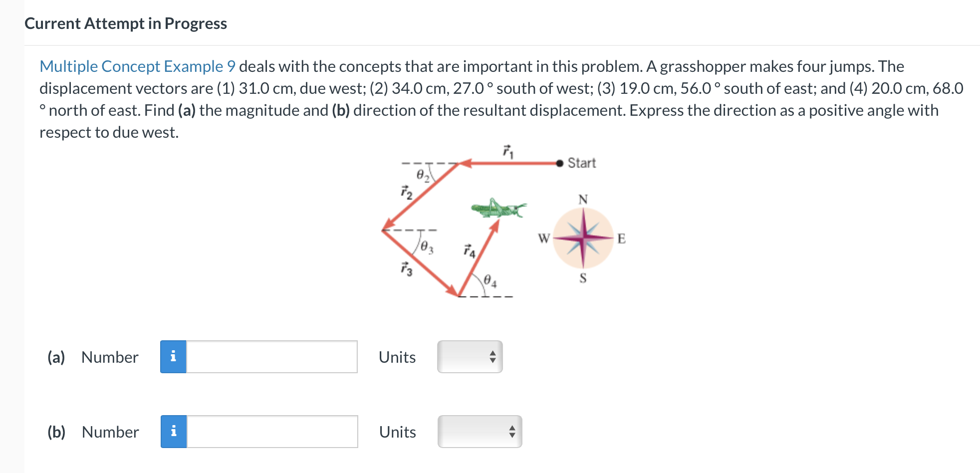Click inside the part (b) Number answer box

272,431
